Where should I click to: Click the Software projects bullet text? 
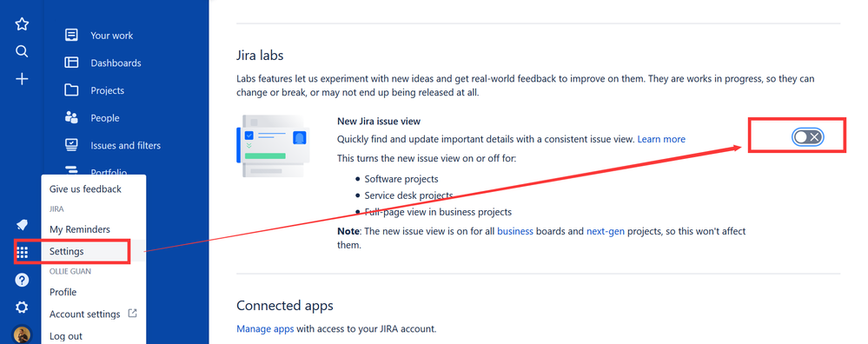coord(401,179)
